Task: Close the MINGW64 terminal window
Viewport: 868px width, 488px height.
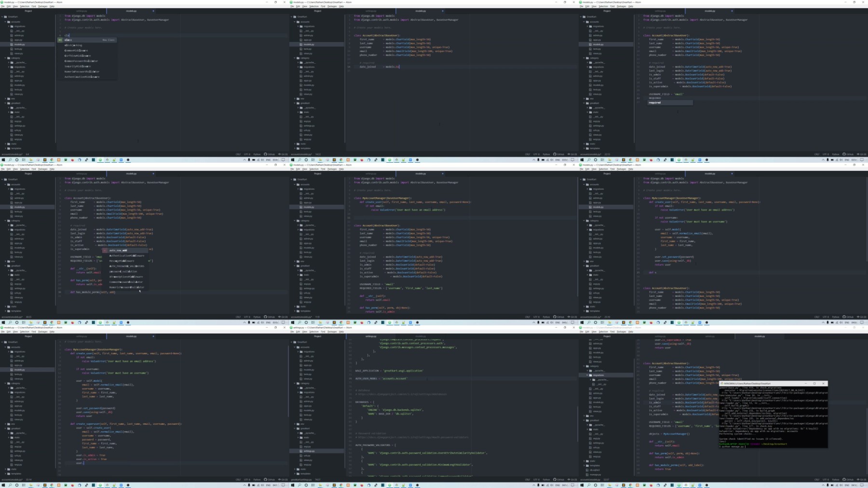Action: coord(823,384)
